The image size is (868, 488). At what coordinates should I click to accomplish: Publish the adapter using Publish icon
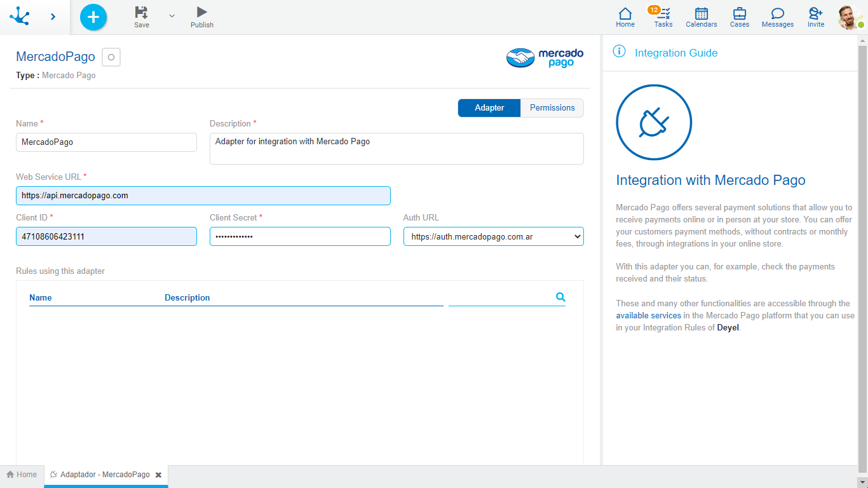tap(201, 13)
